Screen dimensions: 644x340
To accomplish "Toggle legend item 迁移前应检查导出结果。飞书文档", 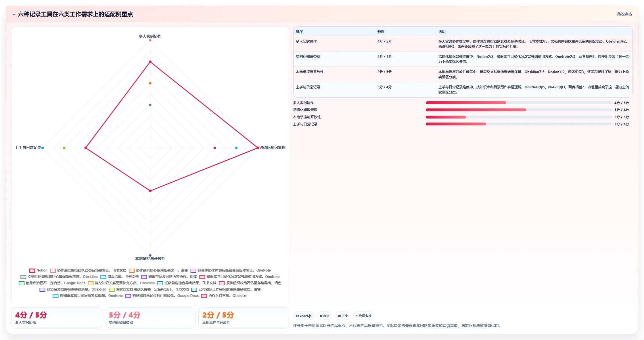I will [187, 283].
